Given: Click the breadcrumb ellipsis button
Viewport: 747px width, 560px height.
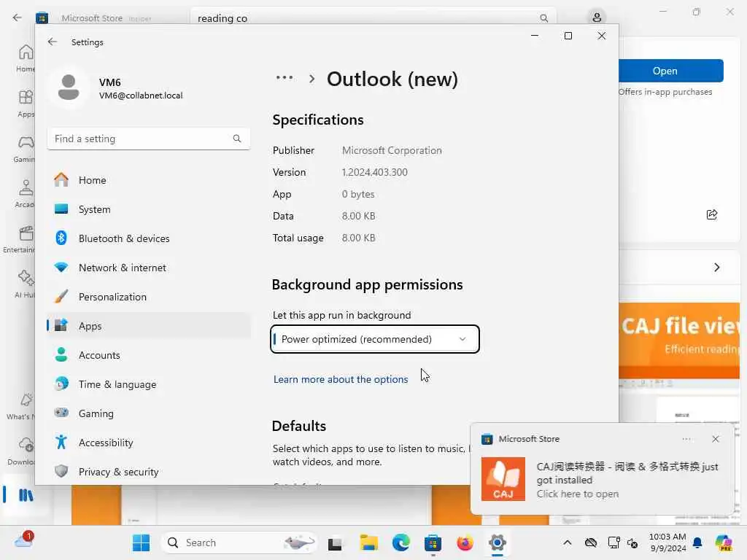Looking at the screenshot, I should click(285, 77).
